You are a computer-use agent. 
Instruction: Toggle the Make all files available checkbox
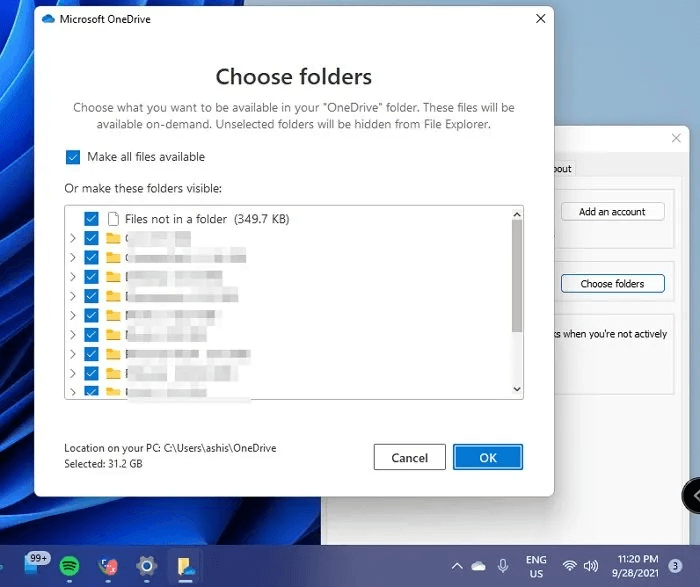click(x=73, y=157)
